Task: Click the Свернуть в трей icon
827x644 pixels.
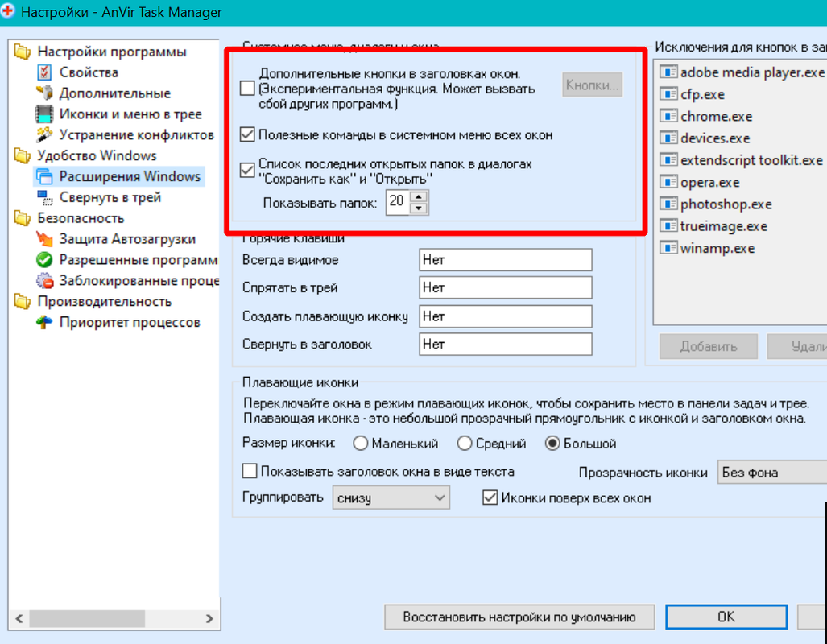Action: click(x=44, y=197)
